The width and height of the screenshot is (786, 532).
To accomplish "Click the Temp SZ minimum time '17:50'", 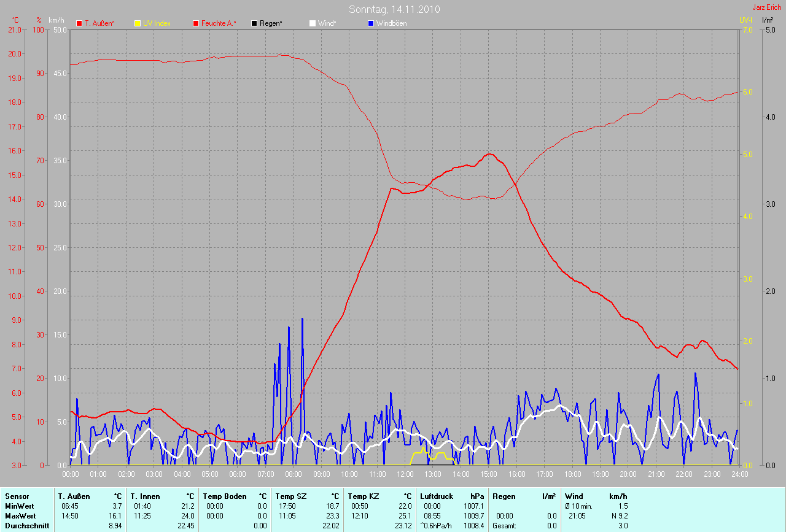I will [x=288, y=506].
